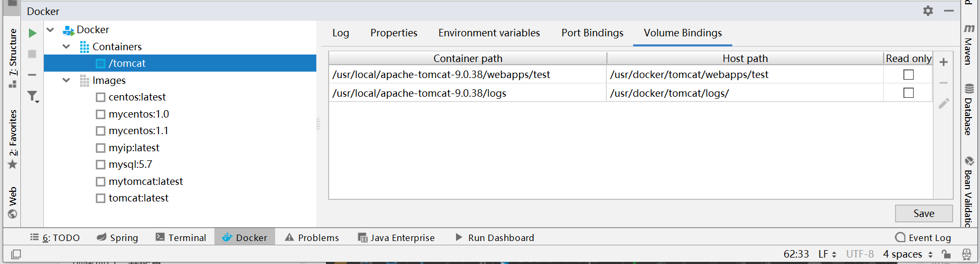The height and width of the screenshot is (264, 980).
Task: Select the mysql:5.7 image
Action: pyautogui.click(x=130, y=165)
